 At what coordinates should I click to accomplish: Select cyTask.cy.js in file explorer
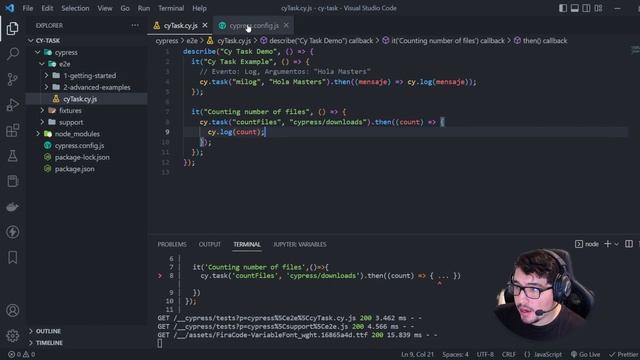[x=87, y=99]
